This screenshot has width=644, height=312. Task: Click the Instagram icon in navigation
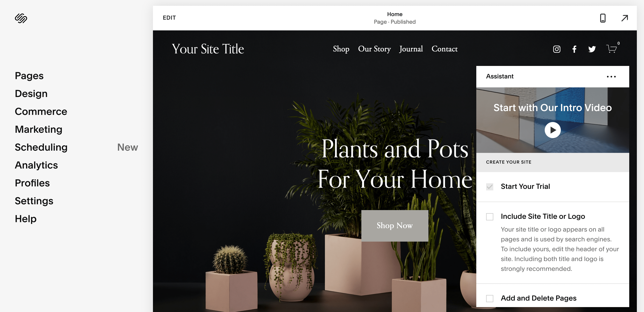pyautogui.click(x=557, y=48)
